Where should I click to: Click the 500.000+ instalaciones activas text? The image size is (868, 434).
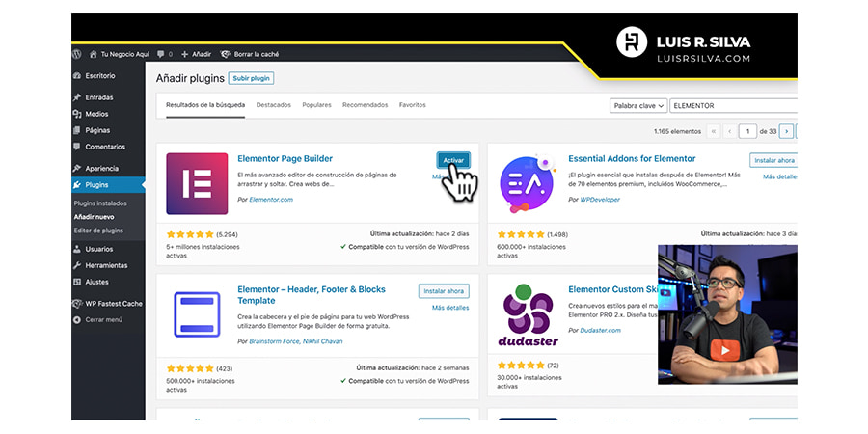(x=201, y=385)
